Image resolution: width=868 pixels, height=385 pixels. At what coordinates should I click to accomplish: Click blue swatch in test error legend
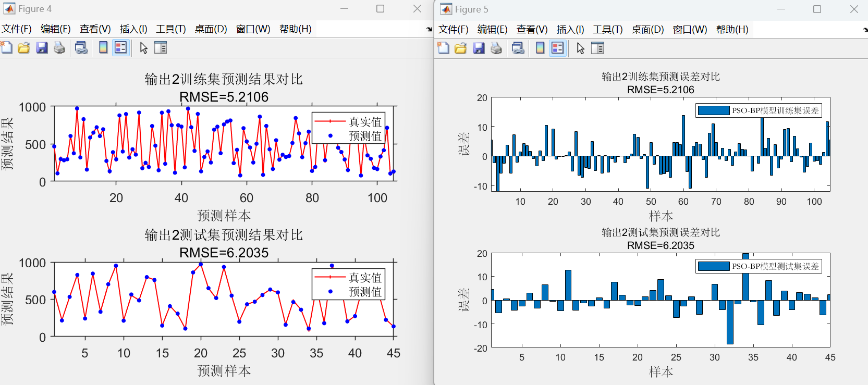tap(714, 266)
